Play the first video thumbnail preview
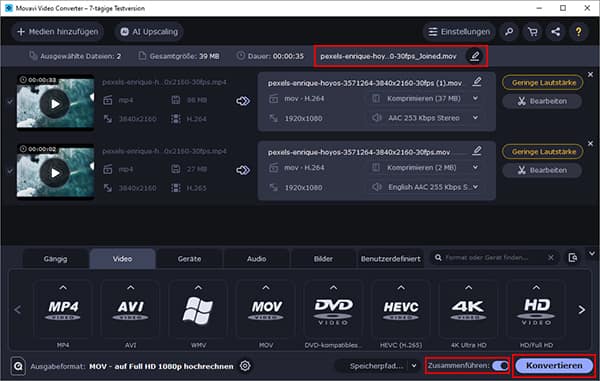Screen dimensions: 600x381 pyautogui.click(x=55, y=104)
